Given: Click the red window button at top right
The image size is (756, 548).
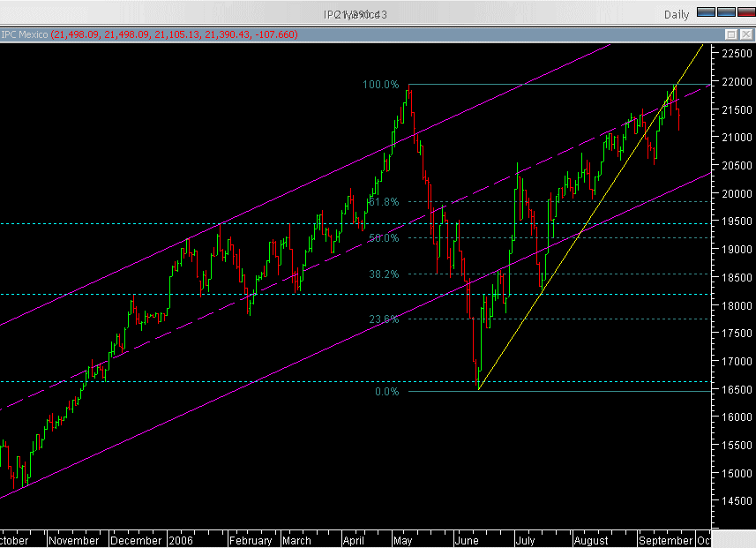Looking at the screenshot, I should coord(745,12).
